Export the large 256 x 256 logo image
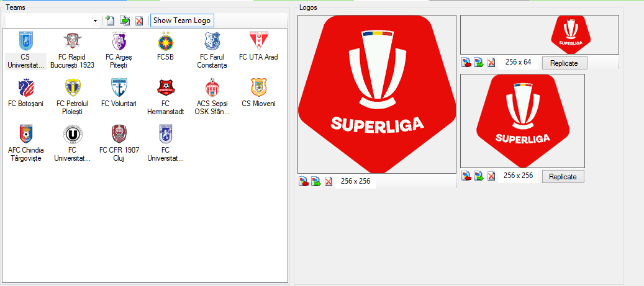The height and width of the screenshot is (286, 644). 316,181
